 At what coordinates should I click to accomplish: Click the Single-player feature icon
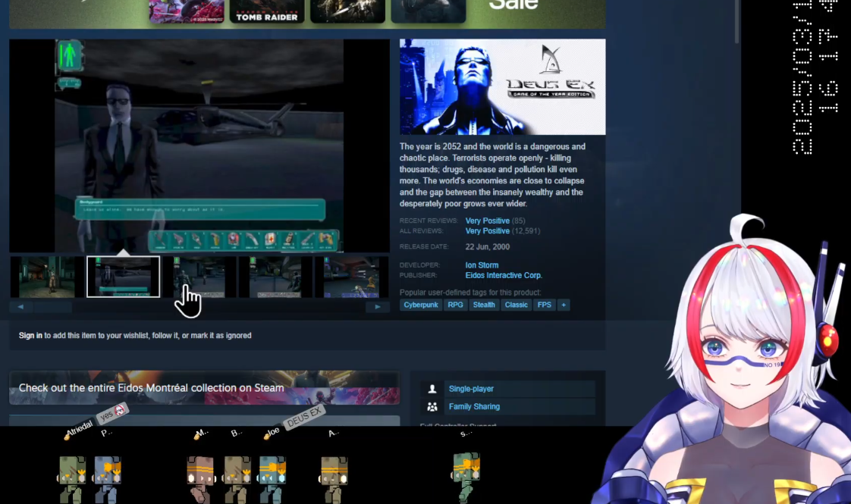[432, 389]
